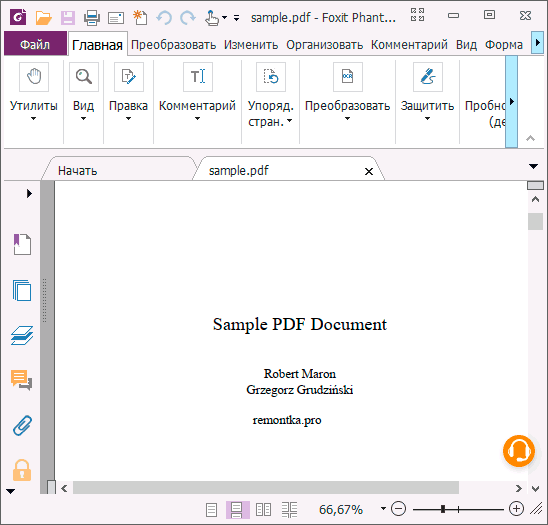The image size is (548, 525).
Task: Toggle the ribbon display mode icon in title bar
Action: click(417, 15)
